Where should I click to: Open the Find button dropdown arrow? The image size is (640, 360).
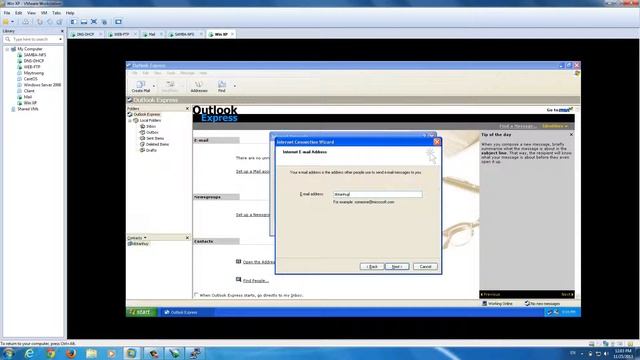(x=235, y=86)
